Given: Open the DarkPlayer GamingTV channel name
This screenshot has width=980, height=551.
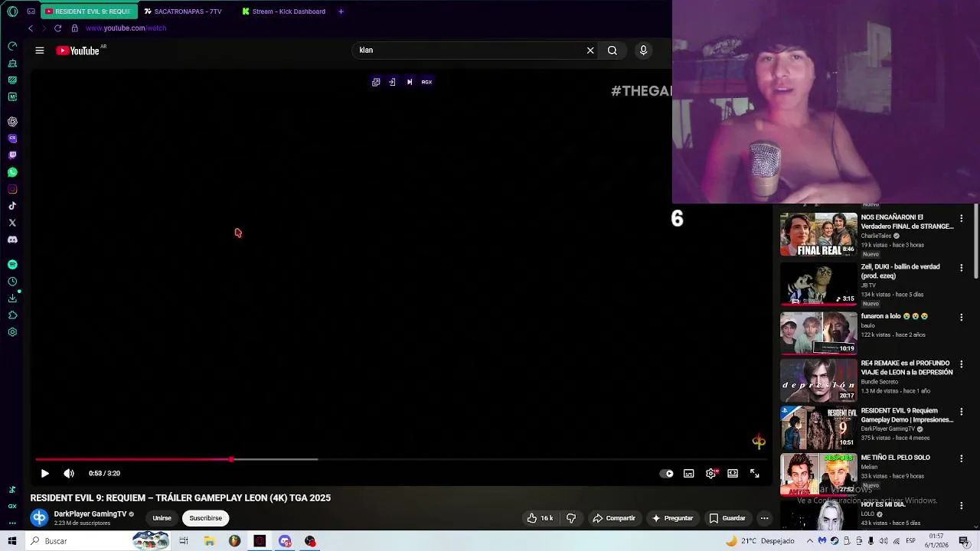Looking at the screenshot, I should pyautogui.click(x=90, y=514).
